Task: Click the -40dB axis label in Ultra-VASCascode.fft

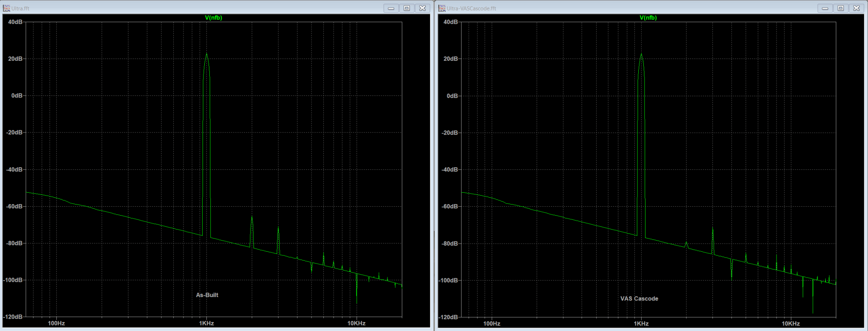Action: pyautogui.click(x=449, y=170)
